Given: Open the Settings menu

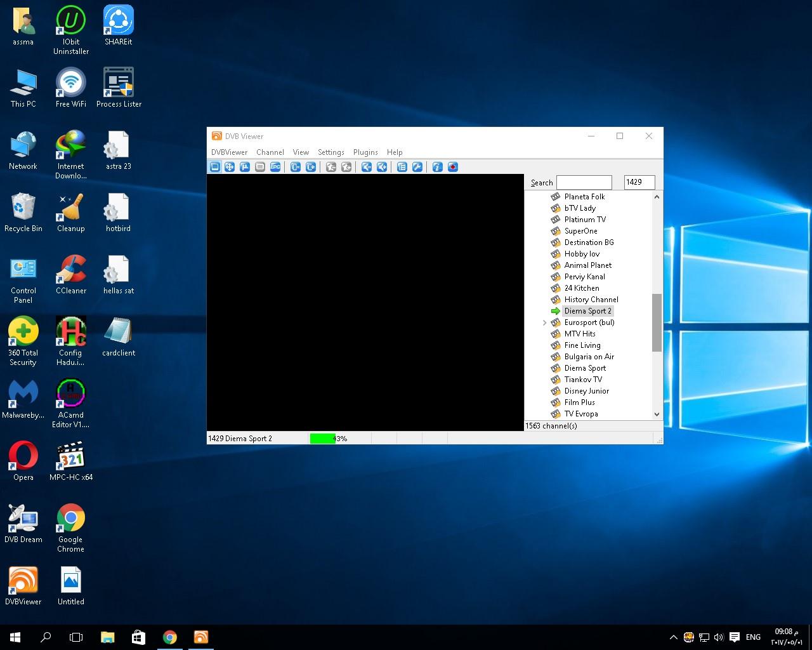Looking at the screenshot, I should point(331,152).
